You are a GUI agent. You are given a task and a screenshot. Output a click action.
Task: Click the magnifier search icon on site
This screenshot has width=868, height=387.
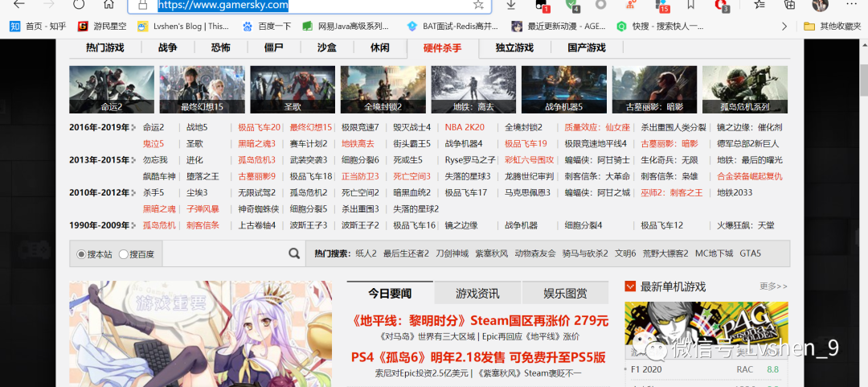[x=294, y=253]
